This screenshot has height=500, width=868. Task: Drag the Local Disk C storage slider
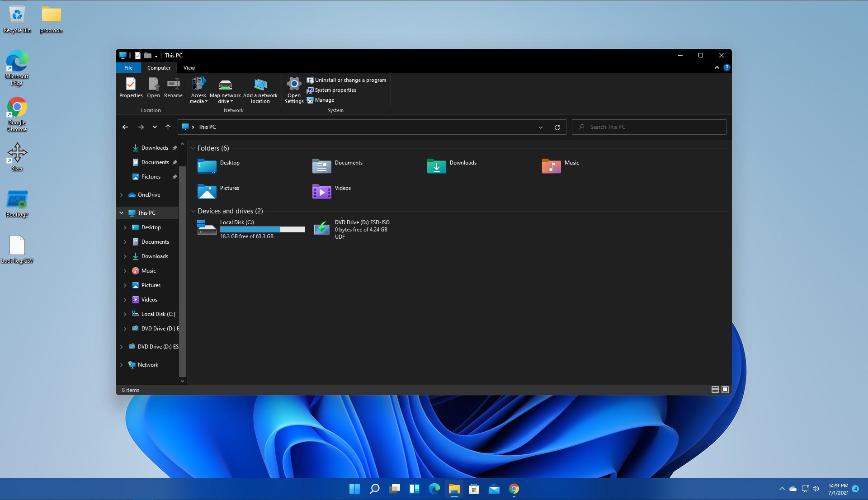pyautogui.click(x=262, y=230)
